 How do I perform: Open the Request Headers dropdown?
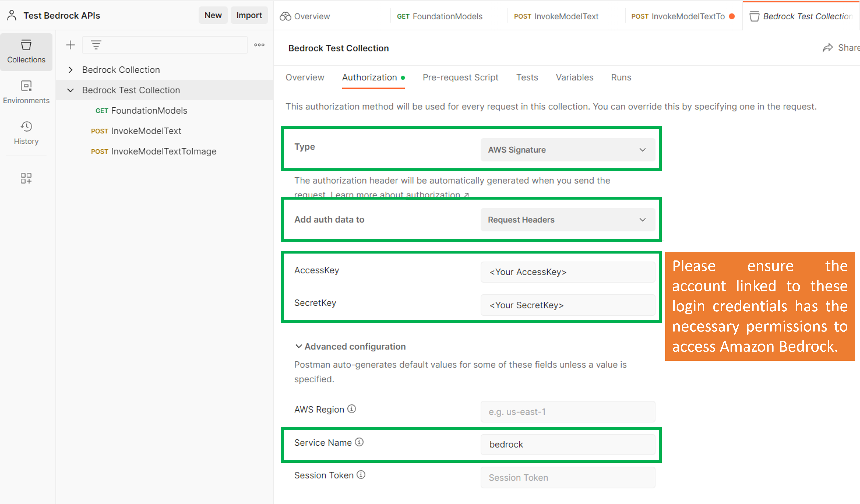568,219
